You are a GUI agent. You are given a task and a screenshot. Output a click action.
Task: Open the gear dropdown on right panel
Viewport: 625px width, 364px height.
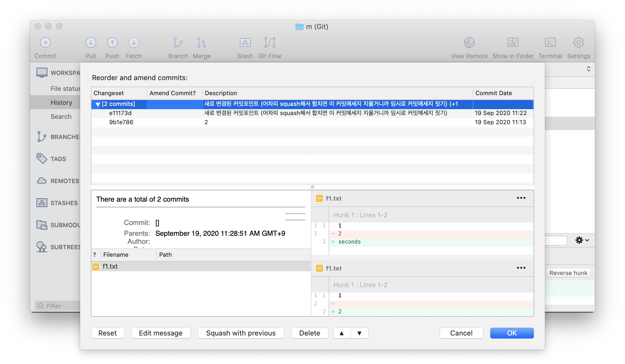coord(582,240)
